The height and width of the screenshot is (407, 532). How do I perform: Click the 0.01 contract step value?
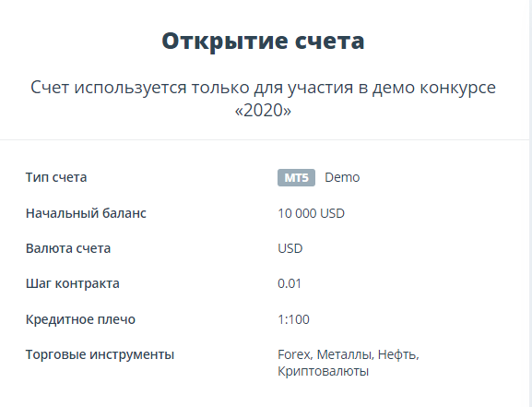(290, 283)
